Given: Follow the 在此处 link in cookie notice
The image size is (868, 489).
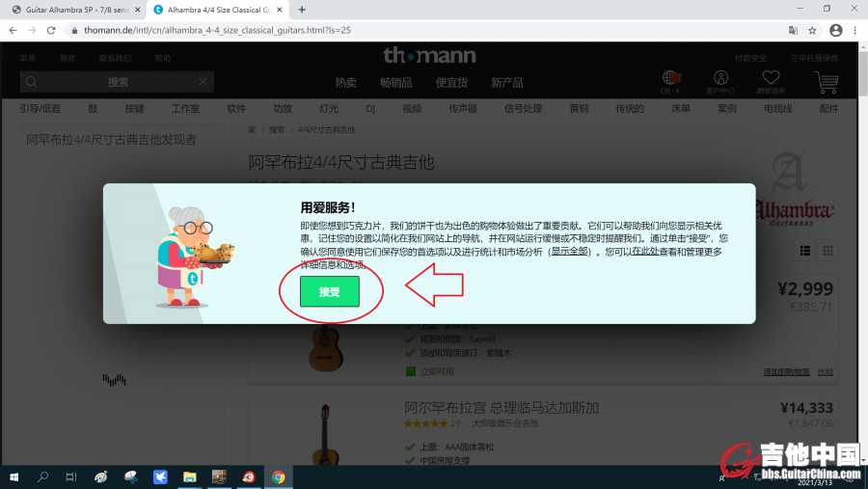Looking at the screenshot, I should [x=645, y=252].
